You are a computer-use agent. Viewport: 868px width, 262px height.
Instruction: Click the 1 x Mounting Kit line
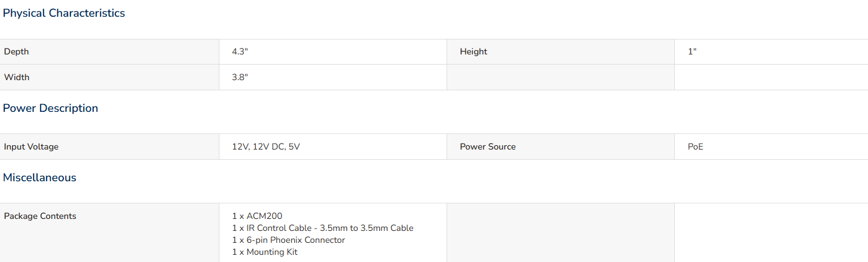[265, 252]
